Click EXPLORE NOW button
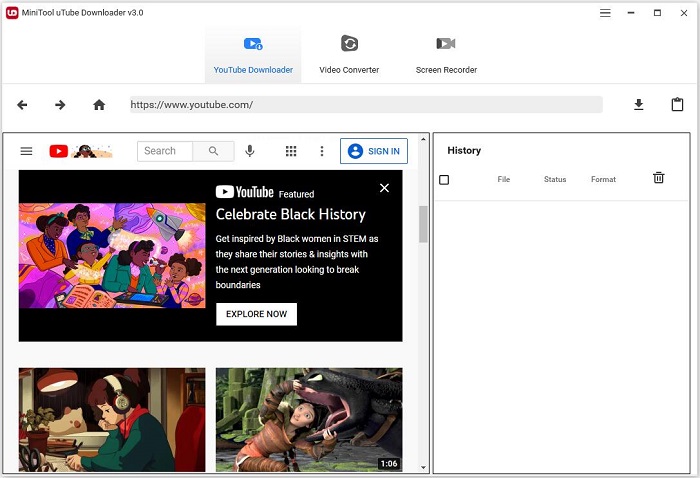700x478 pixels. [256, 314]
